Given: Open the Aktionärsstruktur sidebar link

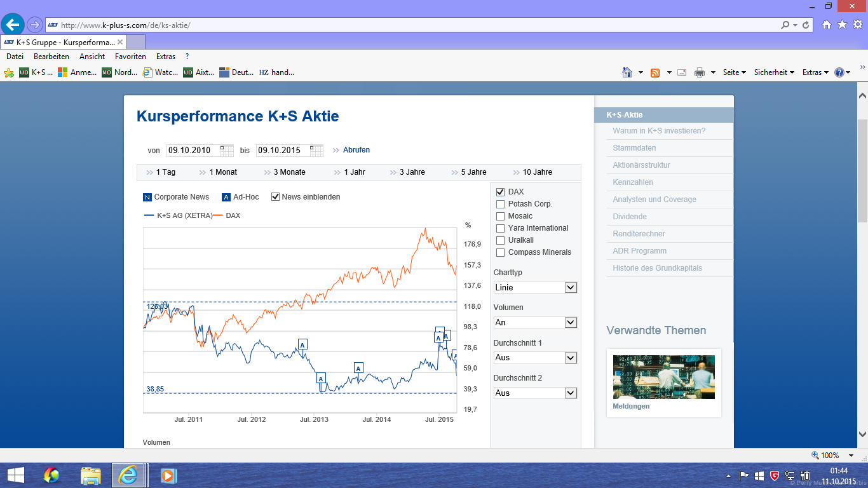Looking at the screenshot, I should [x=641, y=165].
